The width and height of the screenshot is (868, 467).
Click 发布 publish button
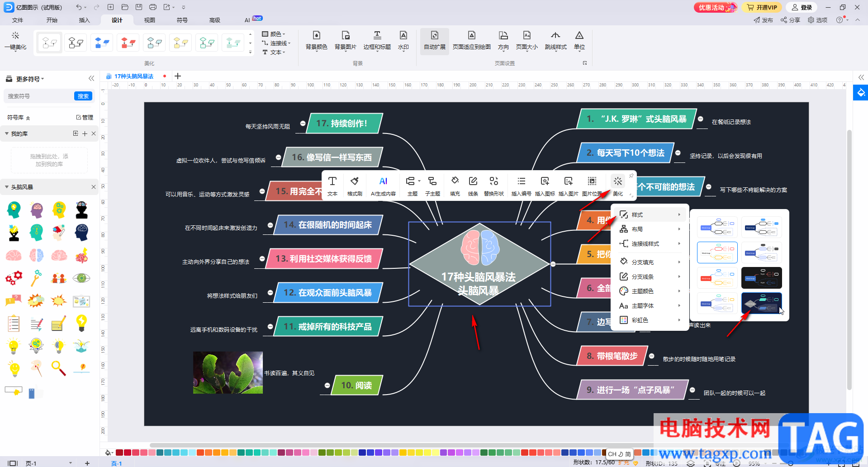pos(763,20)
